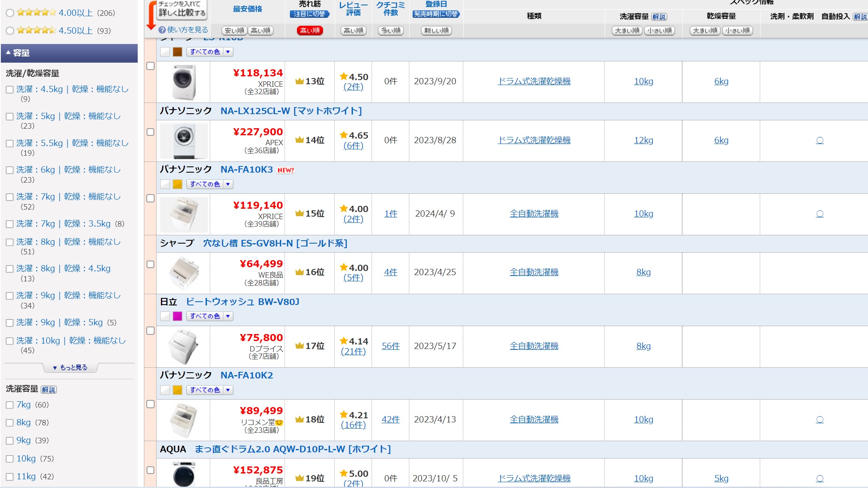Sort price by 高い順

click(x=261, y=31)
